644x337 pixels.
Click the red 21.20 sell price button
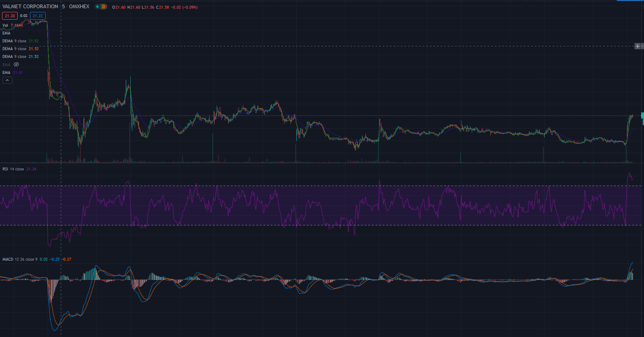pos(10,16)
